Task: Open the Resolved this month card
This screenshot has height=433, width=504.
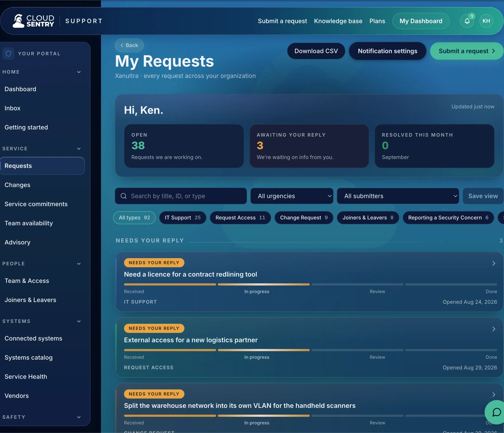Action: [434, 146]
